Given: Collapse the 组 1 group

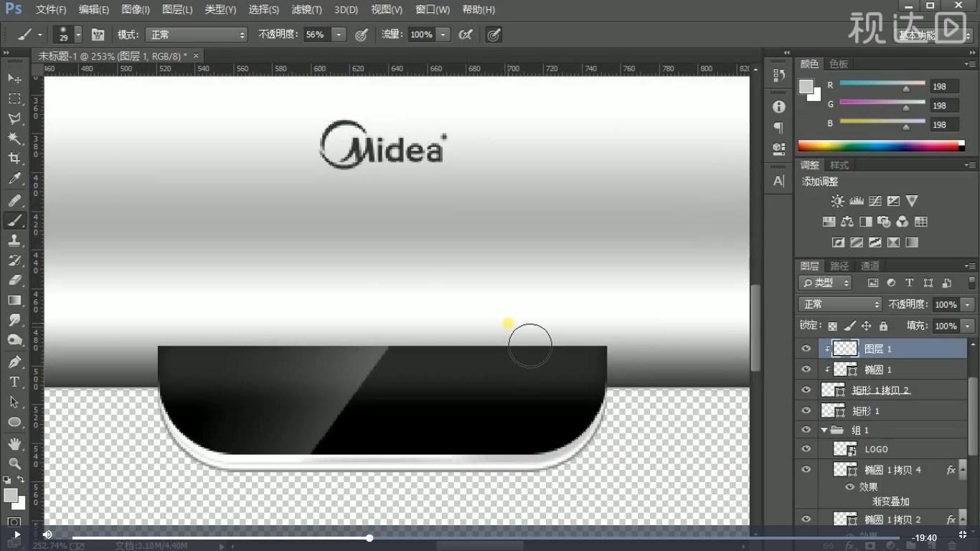Looking at the screenshot, I should click(824, 430).
